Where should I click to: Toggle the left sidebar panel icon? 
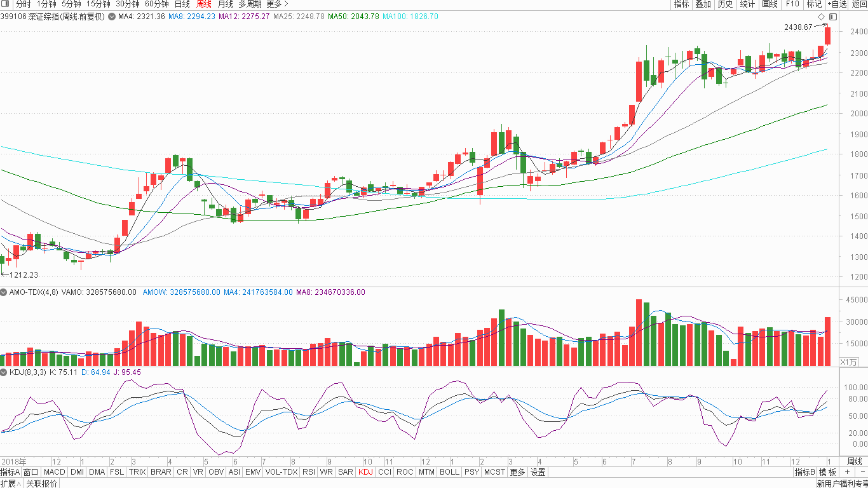click(x=6, y=4)
